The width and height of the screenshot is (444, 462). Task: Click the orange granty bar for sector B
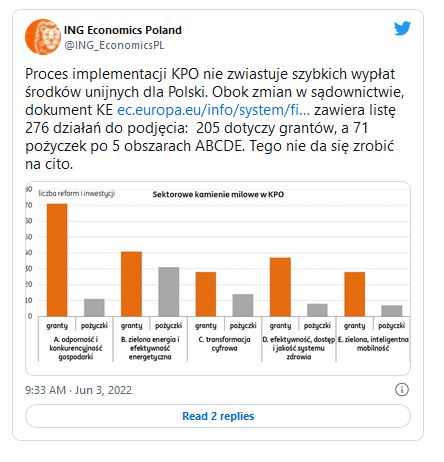pos(131,284)
